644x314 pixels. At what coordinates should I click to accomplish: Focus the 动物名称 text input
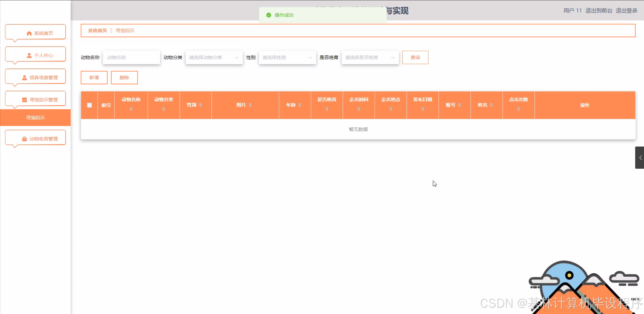point(131,58)
